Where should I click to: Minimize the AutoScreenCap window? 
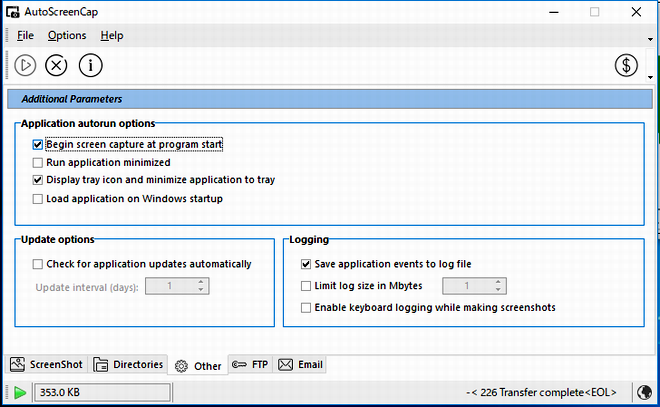tap(554, 12)
